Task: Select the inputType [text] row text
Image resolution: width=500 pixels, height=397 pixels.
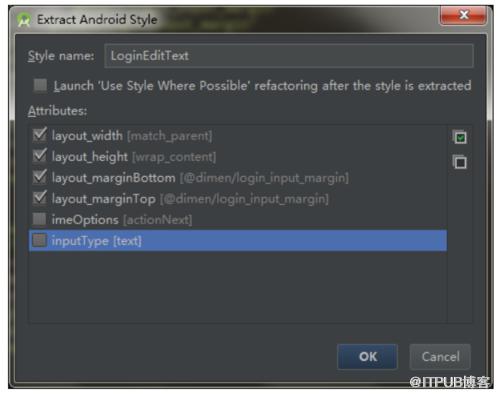Action: 97,241
